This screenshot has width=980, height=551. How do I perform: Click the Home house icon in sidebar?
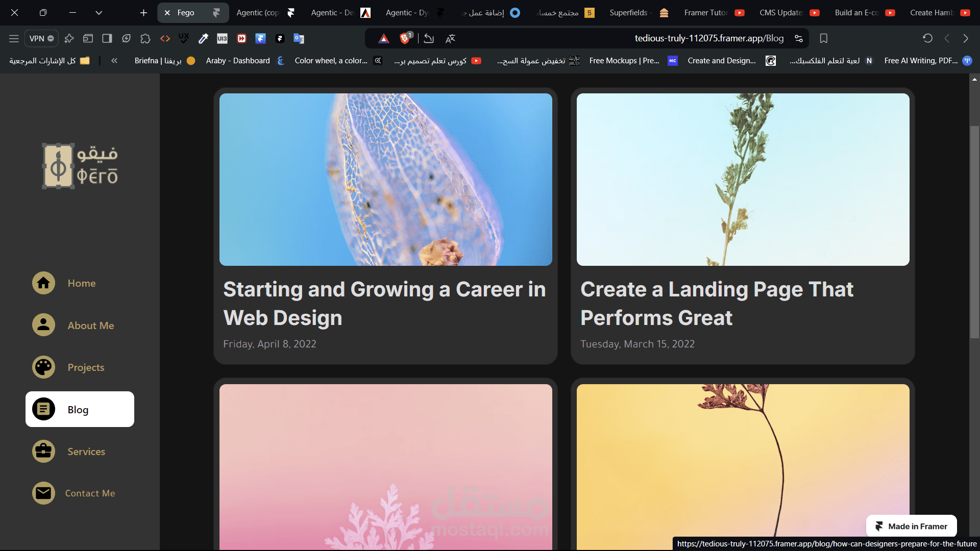coord(43,283)
